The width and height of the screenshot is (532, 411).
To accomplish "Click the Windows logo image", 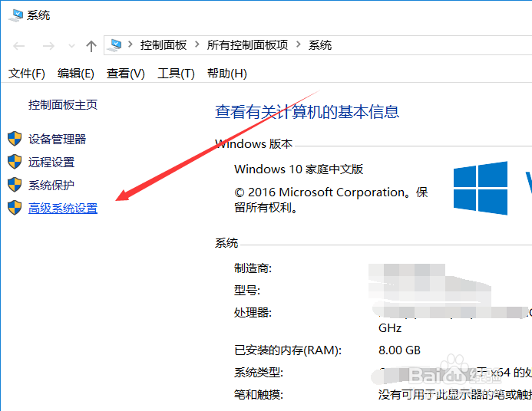I will click(x=481, y=188).
